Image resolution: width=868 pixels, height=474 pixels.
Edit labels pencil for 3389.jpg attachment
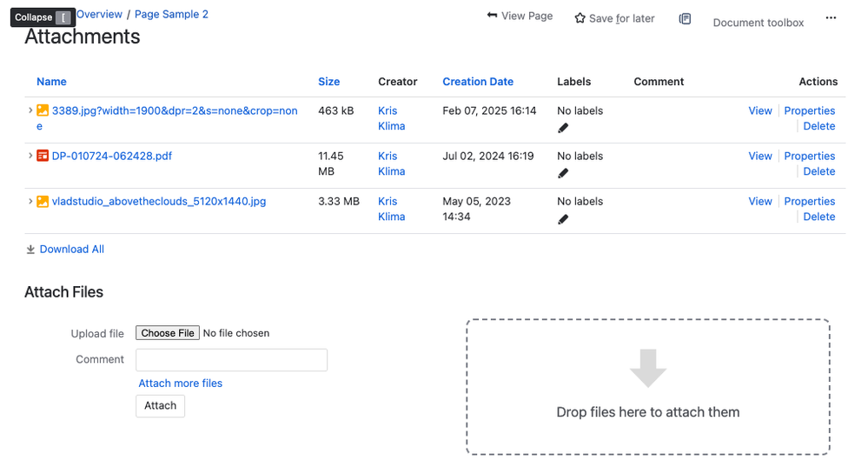point(563,128)
